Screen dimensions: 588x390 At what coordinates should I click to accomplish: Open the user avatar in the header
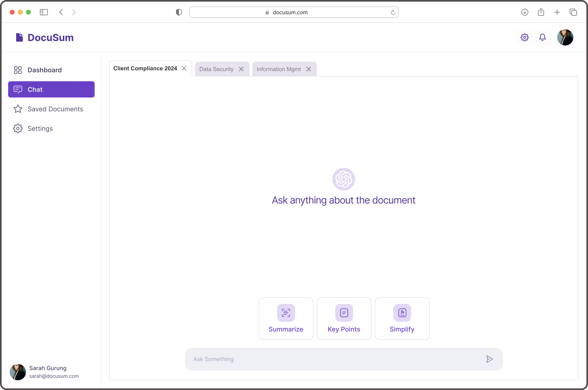[565, 37]
